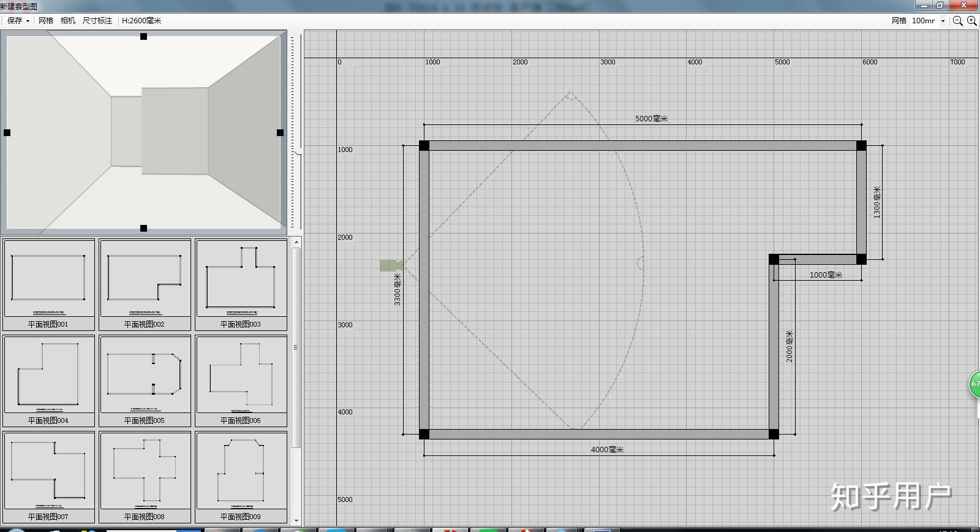Click the 3D room preview image
The image size is (980, 532).
pos(143,132)
